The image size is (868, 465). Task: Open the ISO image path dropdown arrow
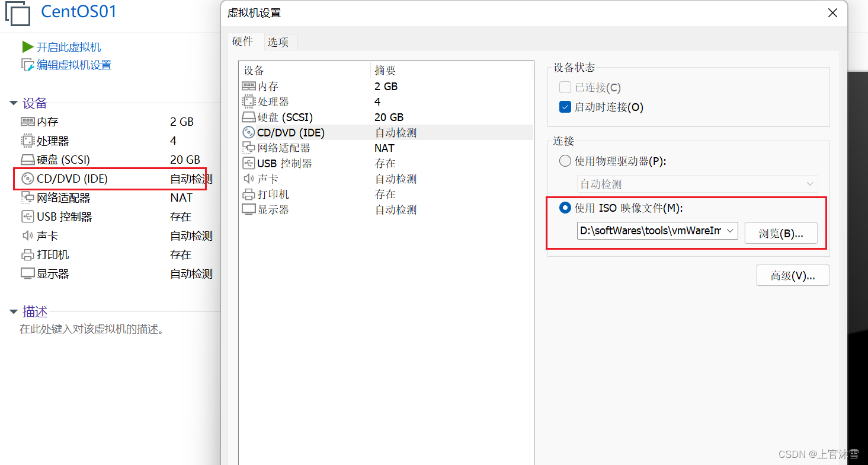[x=731, y=231]
